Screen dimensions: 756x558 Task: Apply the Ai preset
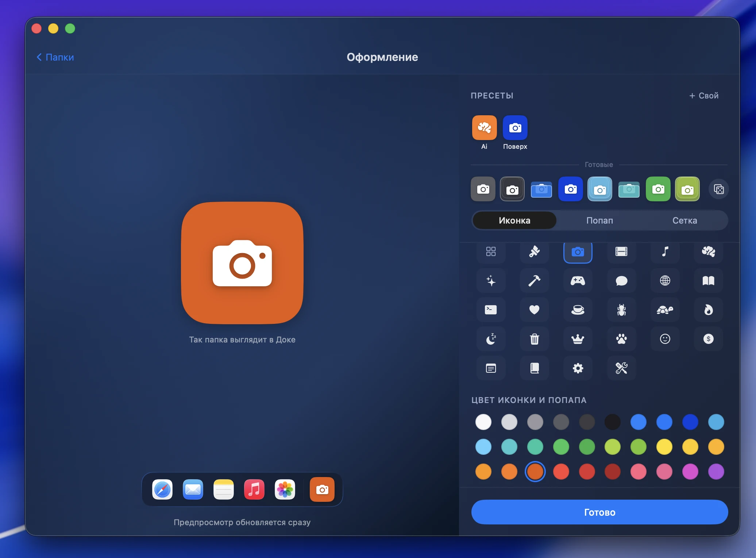(484, 132)
